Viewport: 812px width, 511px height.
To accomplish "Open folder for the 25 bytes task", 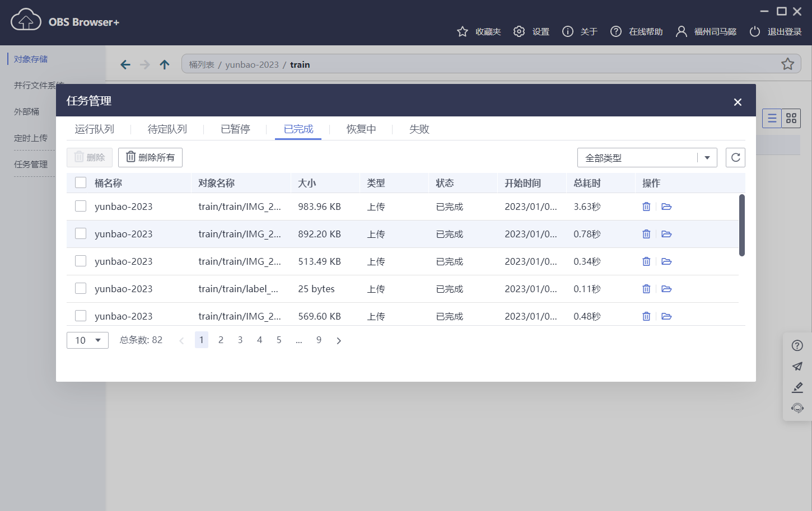I will (x=666, y=289).
